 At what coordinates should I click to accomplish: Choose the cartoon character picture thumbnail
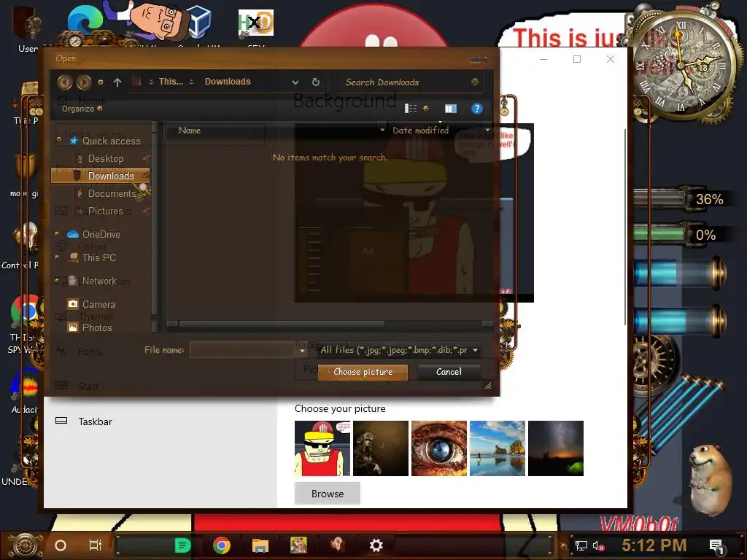coord(322,448)
